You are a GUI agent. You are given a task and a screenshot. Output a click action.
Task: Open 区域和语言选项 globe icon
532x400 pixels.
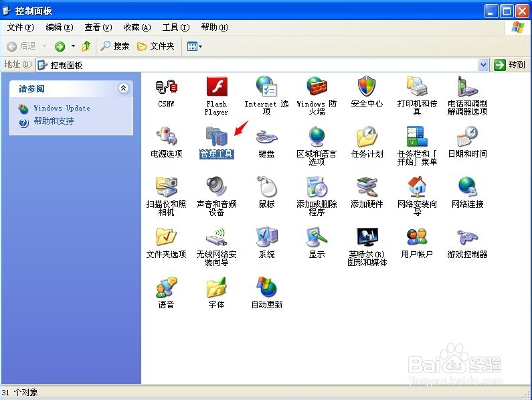(317, 137)
